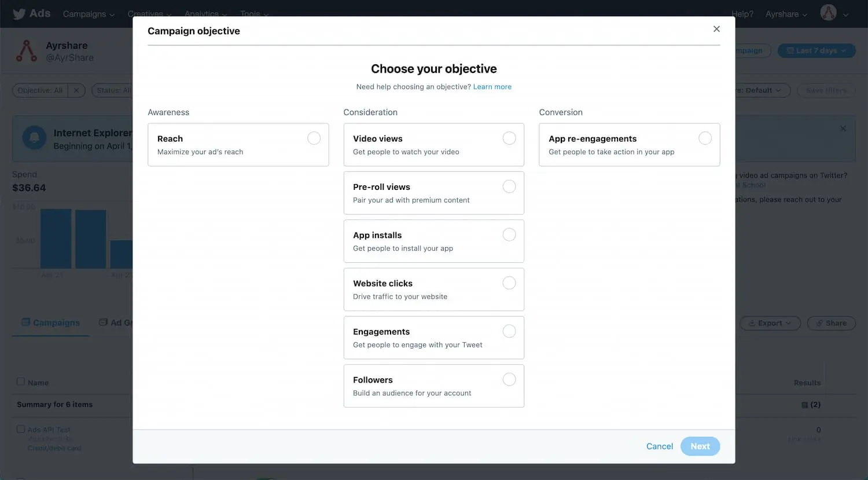Click the Share button icon
The height and width of the screenshot is (480, 868).
[819, 323]
